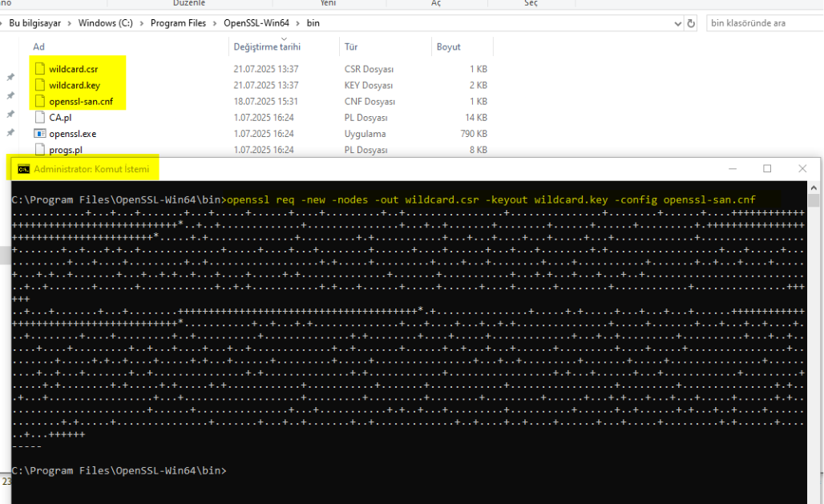Focus the bin klasöründe ara search box
The height and width of the screenshot is (504, 824).
tap(764, 23)
